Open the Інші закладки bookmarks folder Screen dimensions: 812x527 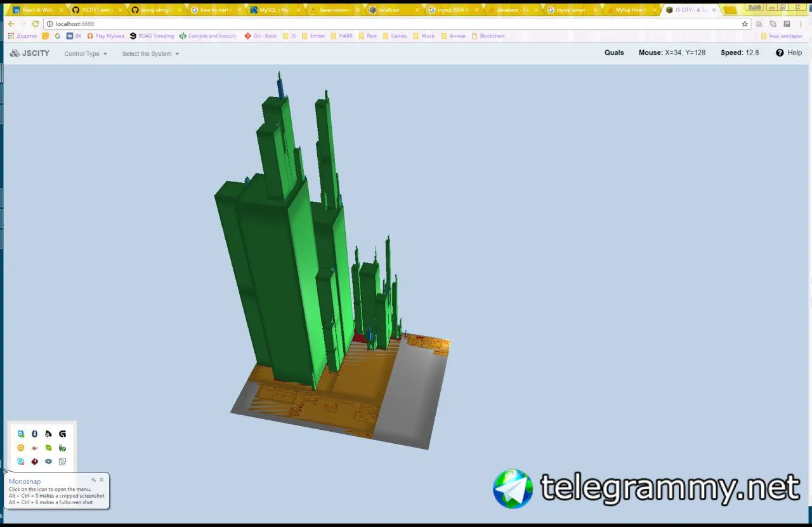782,36
